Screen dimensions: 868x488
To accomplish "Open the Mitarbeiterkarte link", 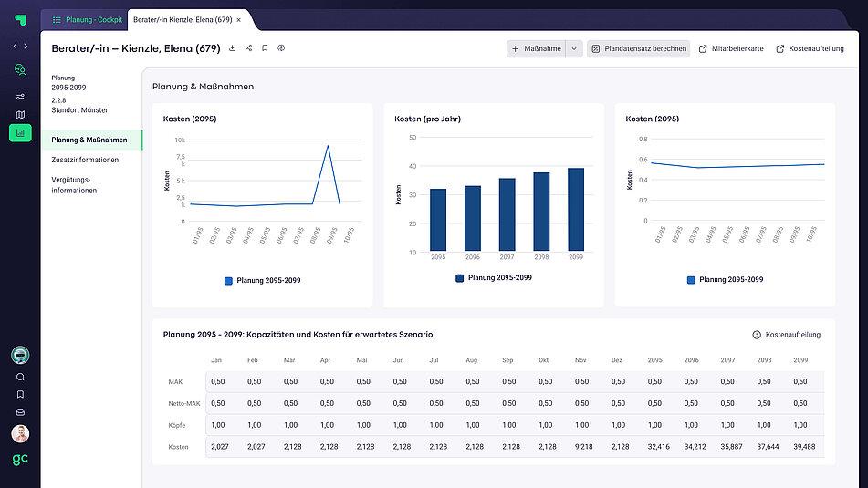I will 731,49.
